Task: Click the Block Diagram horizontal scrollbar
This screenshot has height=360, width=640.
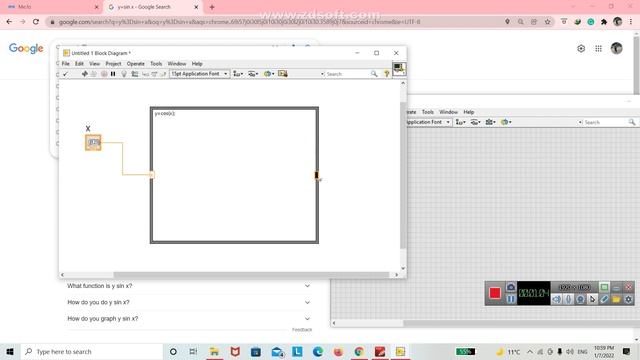Action: pyautogui.click(x=229, y=275)
